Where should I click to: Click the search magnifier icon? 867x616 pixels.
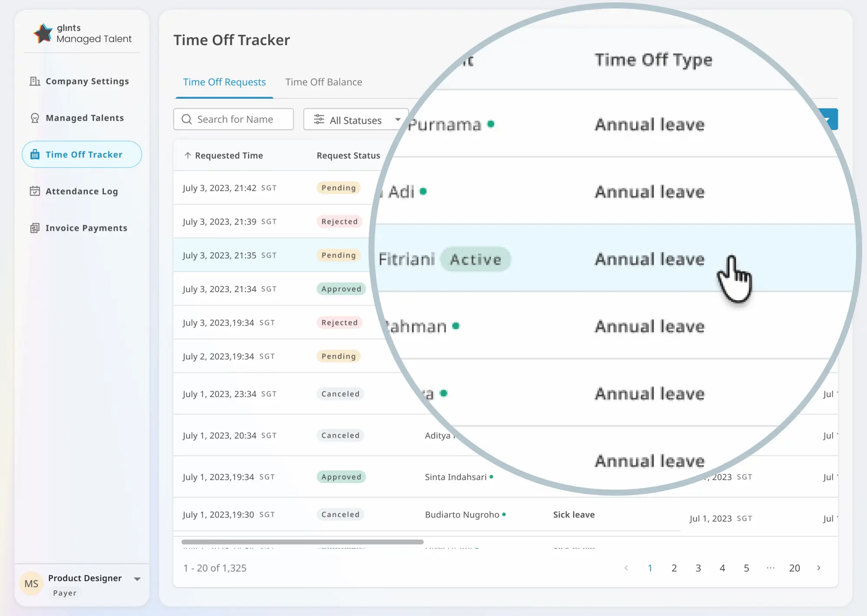coord(186,119)
